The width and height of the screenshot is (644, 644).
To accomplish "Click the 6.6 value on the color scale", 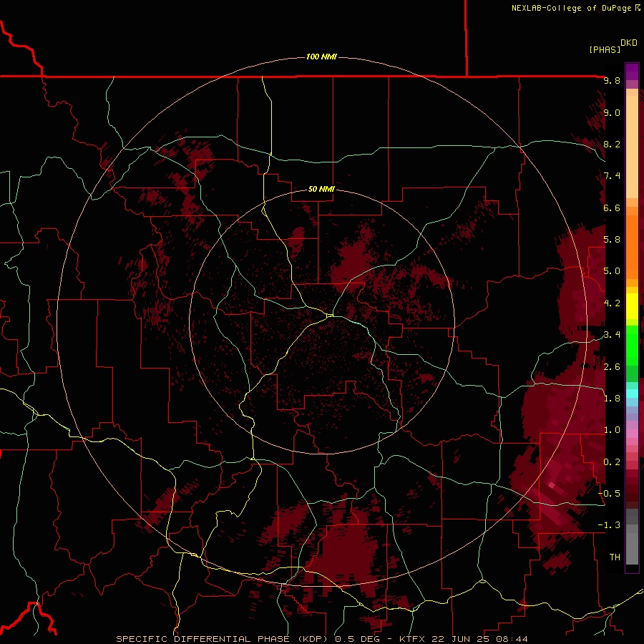I will click(x=612, y=208).
